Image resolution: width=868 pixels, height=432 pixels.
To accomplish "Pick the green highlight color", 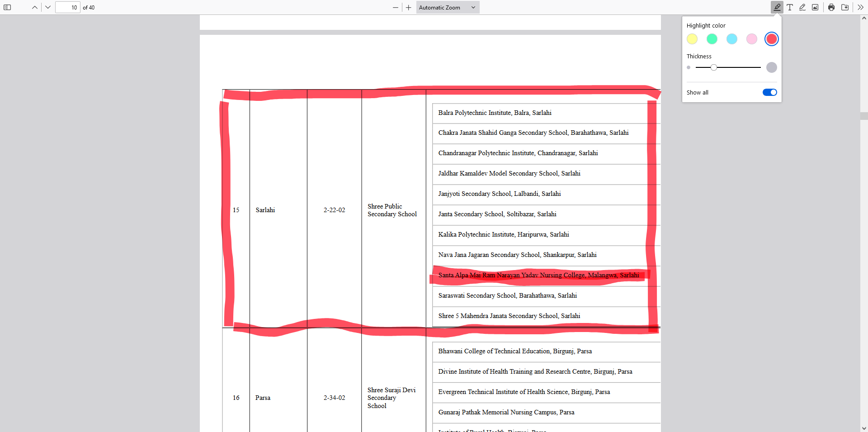I will pos(712,39).
